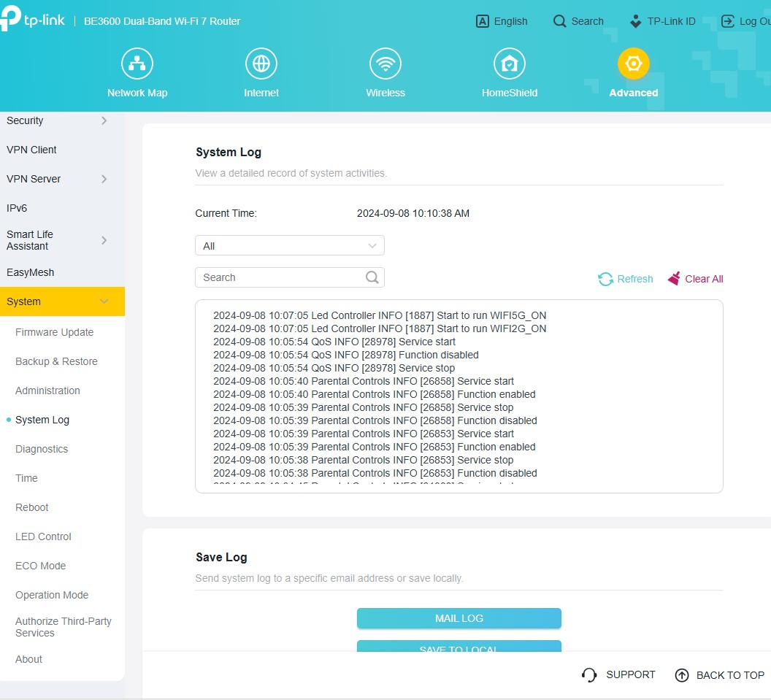Collapse the System menu section

[104, 301]
